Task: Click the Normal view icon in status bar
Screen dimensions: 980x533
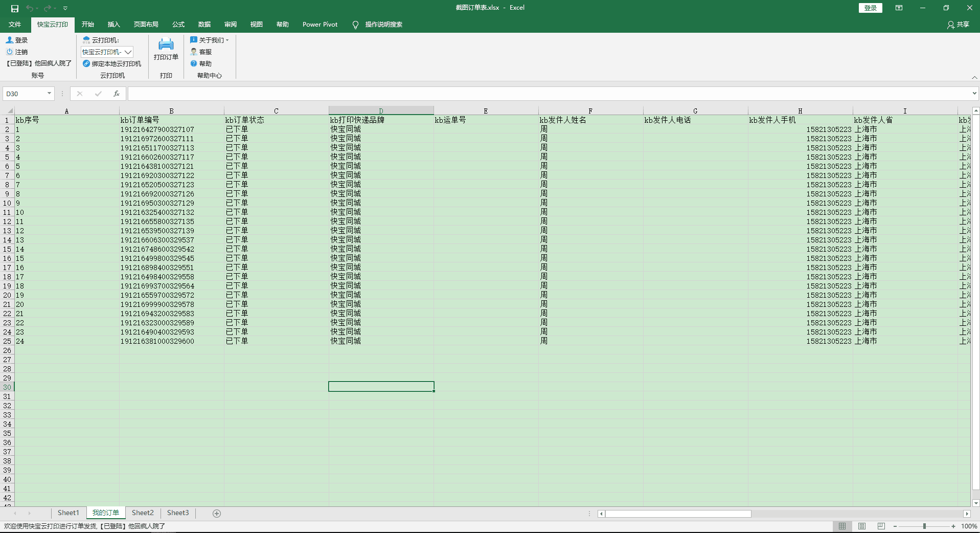Action: click(842, 526)
